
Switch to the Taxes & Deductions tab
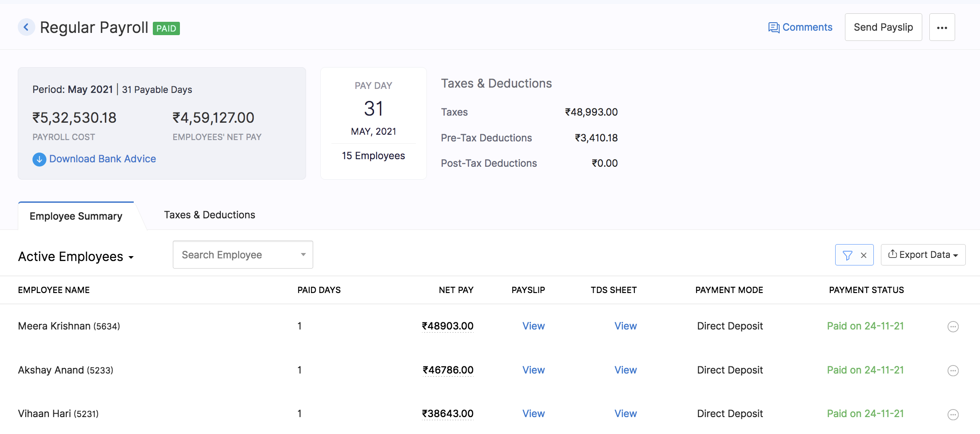coord(209,215)
